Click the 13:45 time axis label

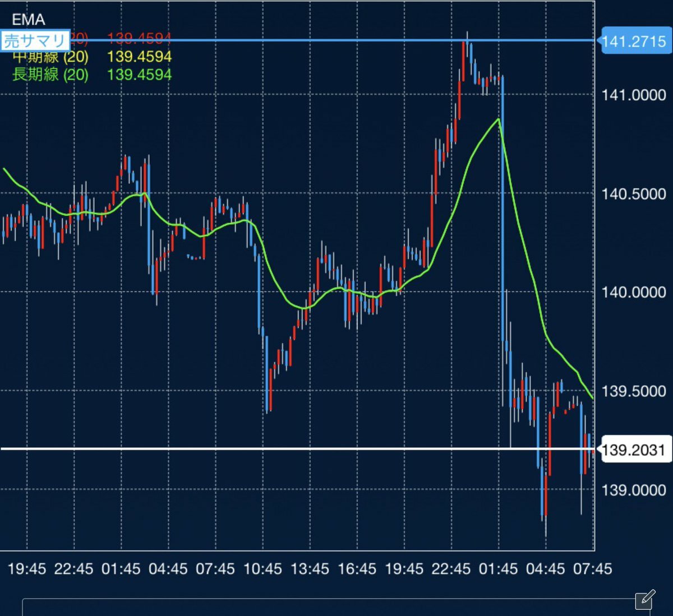(x=310, y=569)
